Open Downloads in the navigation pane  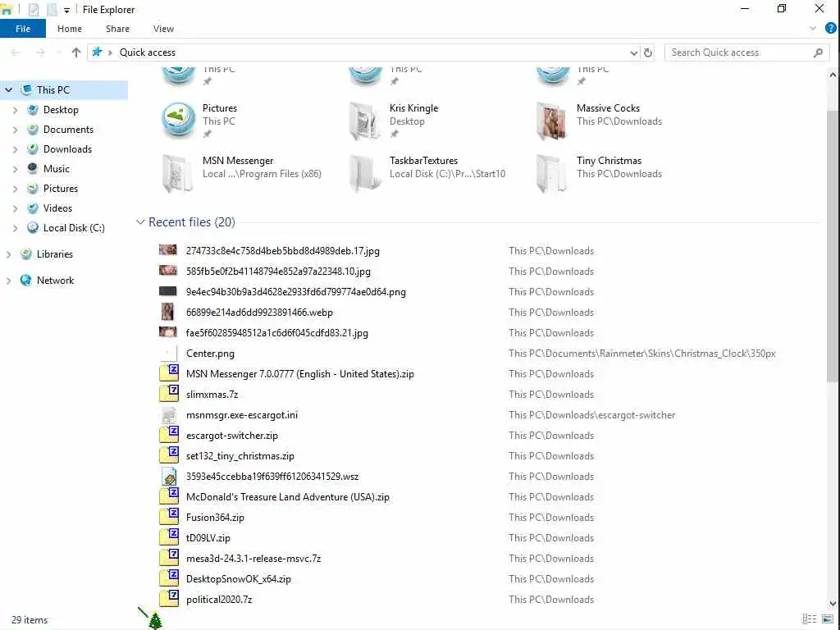pos(67,149)
